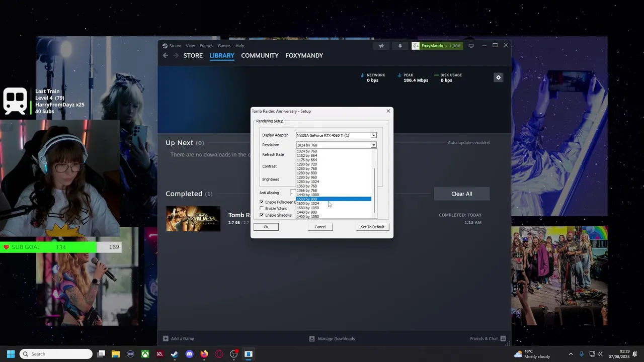Open Steam from the taskbar
The image size is (644, 362).
point(175,354)
